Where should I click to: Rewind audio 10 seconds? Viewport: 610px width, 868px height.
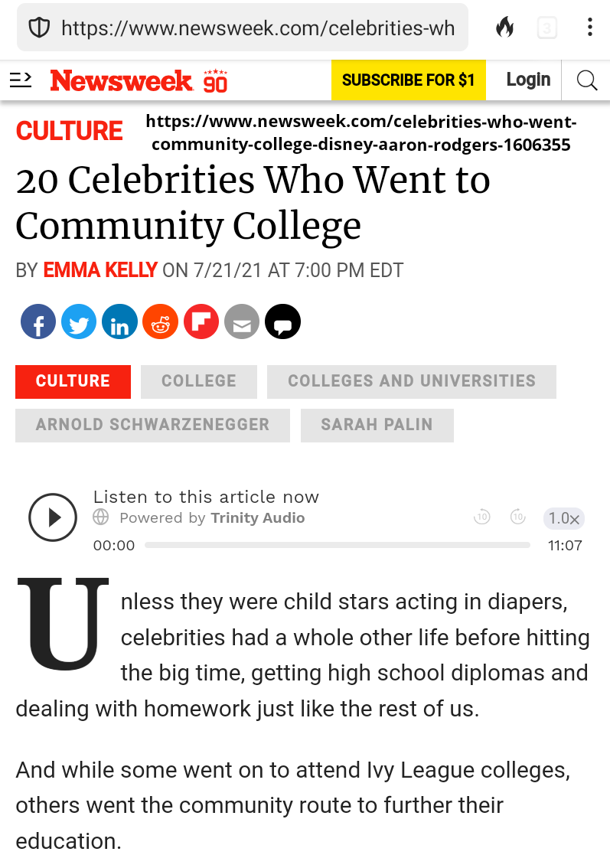pos(481,517)
